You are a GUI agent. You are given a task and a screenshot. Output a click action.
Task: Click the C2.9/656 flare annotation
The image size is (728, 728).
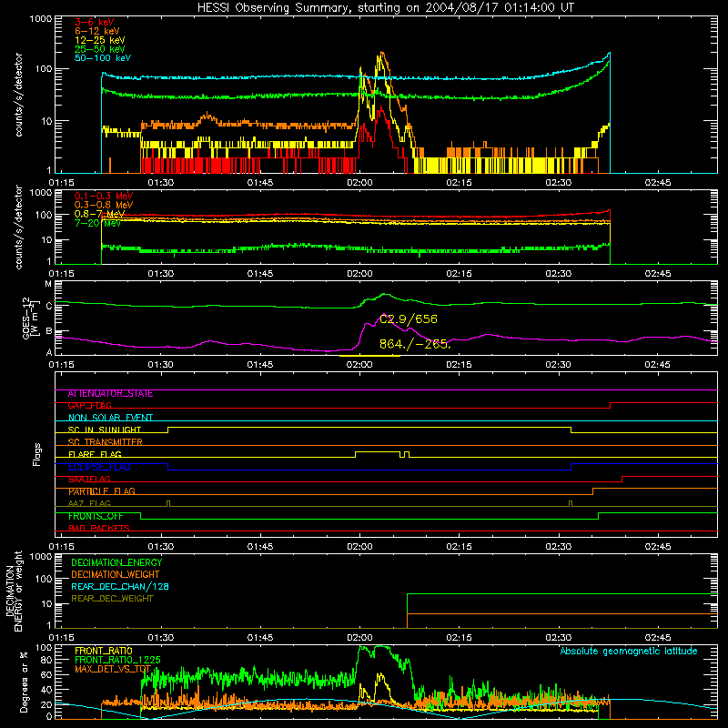(x=408, y=319)
